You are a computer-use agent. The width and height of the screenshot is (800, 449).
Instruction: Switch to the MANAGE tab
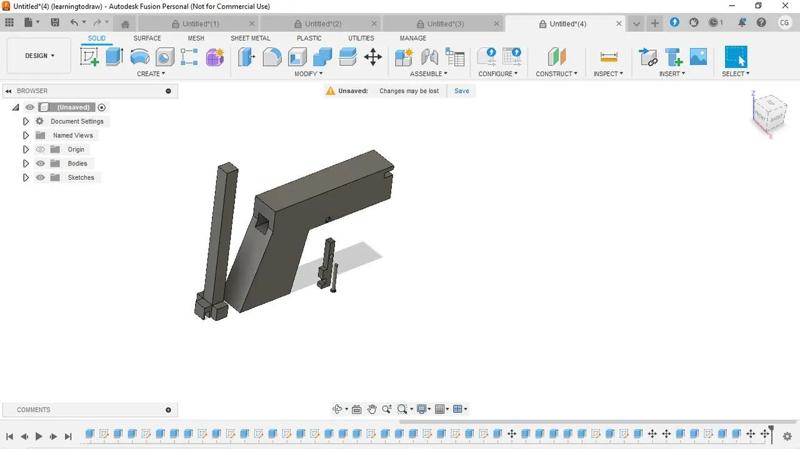click(x=413, y=38)
